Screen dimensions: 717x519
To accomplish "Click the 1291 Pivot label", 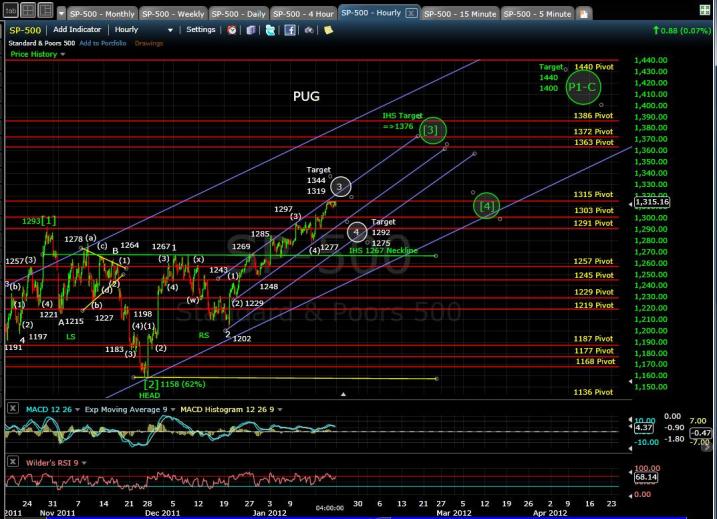I will tap(593, 223).
